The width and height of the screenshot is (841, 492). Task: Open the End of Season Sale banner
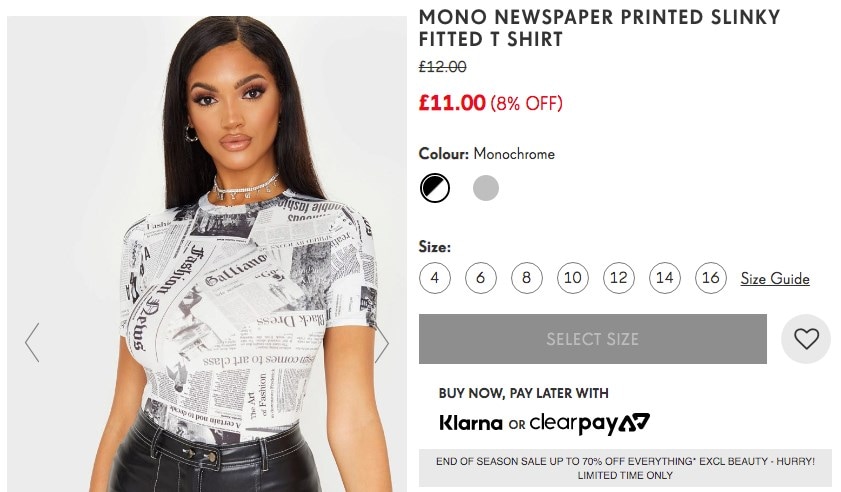pyautogui.click(x=625, y=468)
